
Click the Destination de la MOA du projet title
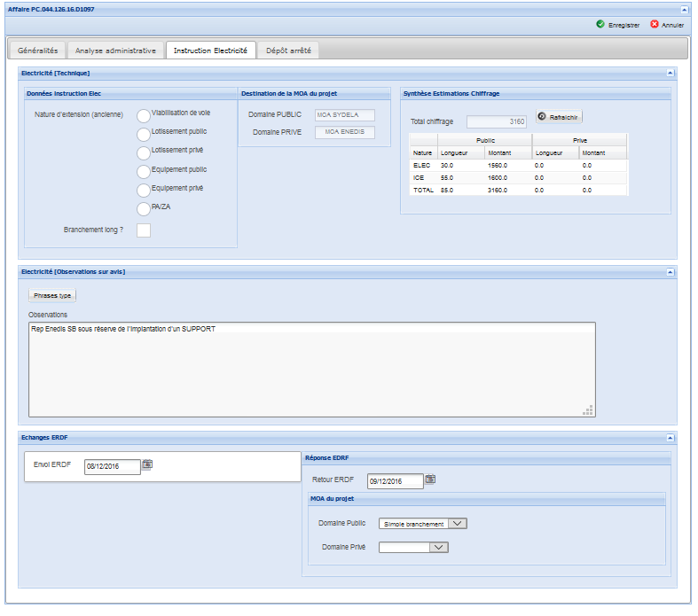pyautogui.click(x=289, y=93)
